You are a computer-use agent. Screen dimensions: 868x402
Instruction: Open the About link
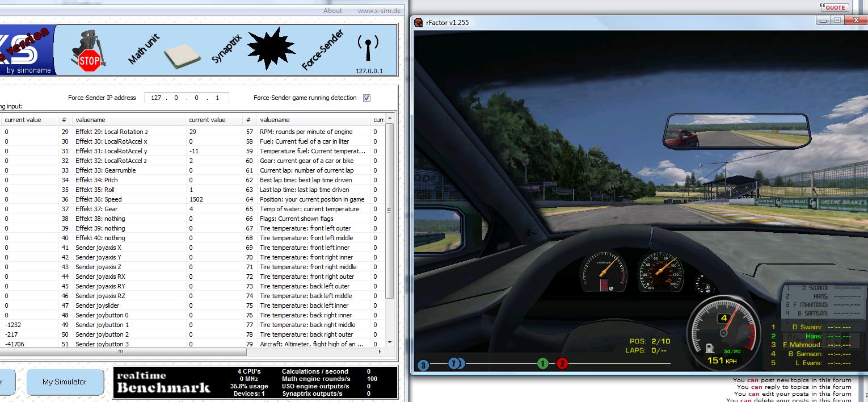click(332, 10)
